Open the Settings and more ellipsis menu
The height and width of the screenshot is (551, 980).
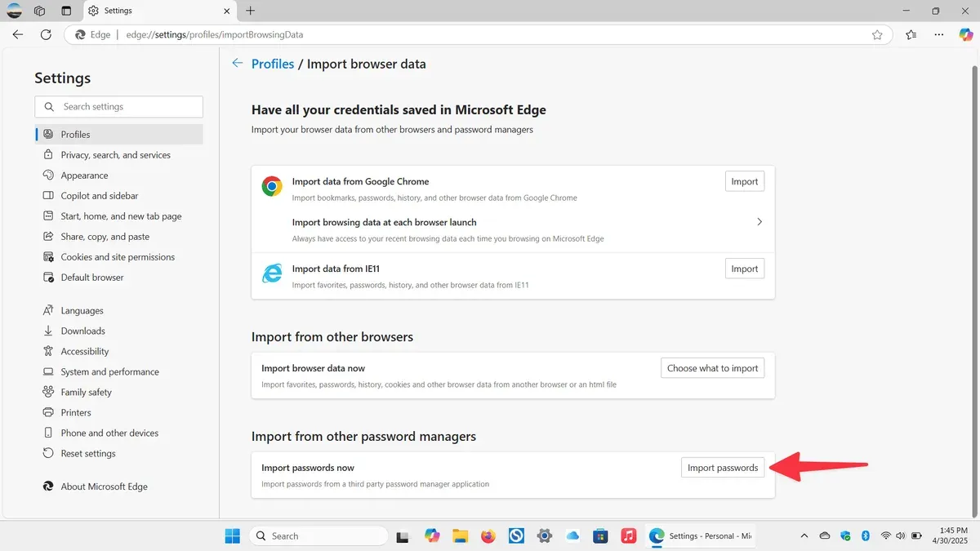939,35
